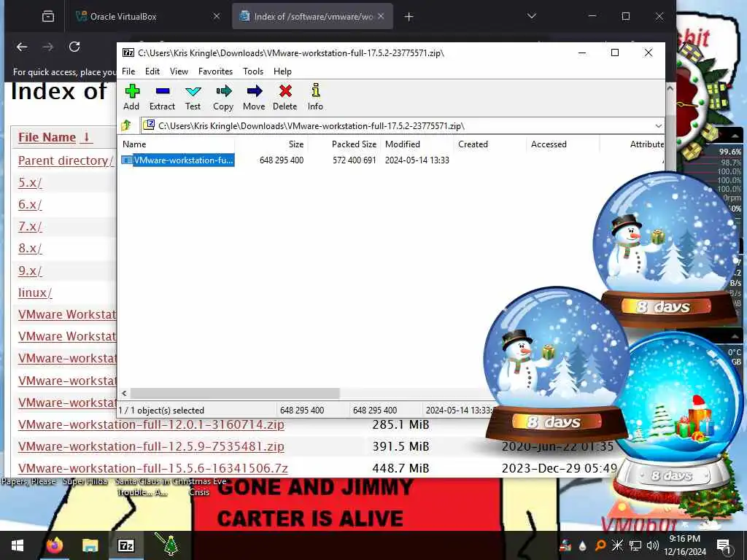
Task: Reload the browser page
Action: tap(74, 47)
